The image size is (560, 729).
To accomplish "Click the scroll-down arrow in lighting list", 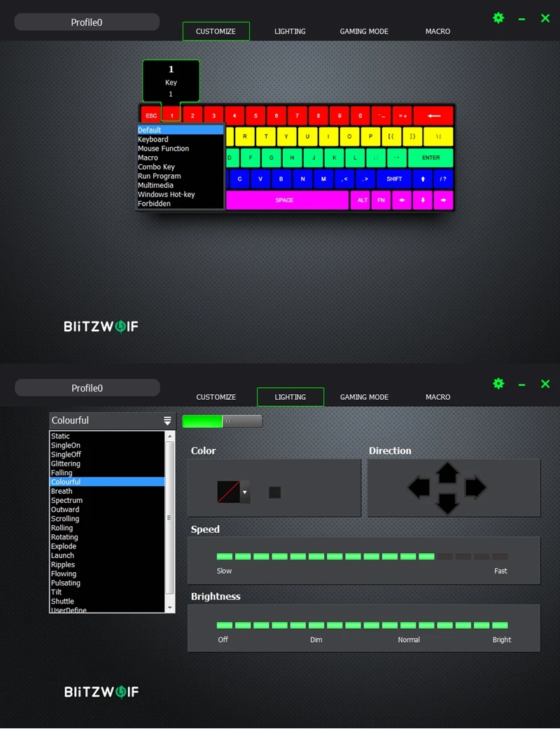I will coord(169,608).
